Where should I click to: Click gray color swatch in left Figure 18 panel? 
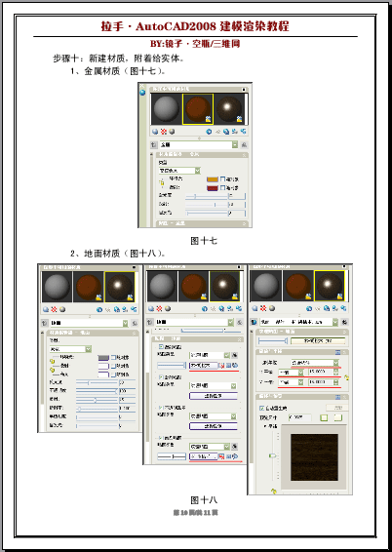(x=103, y=357)
